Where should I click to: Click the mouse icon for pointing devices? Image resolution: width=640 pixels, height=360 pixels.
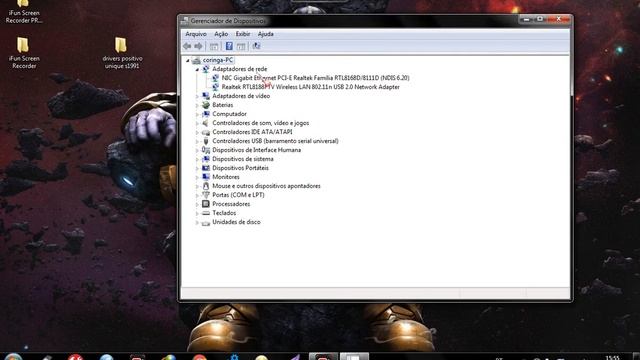point(206,186)
